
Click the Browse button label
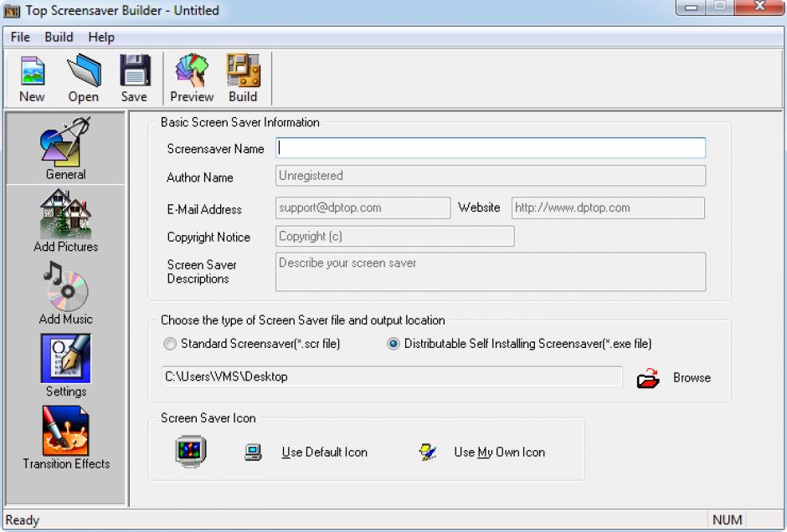tap(692, 378)
